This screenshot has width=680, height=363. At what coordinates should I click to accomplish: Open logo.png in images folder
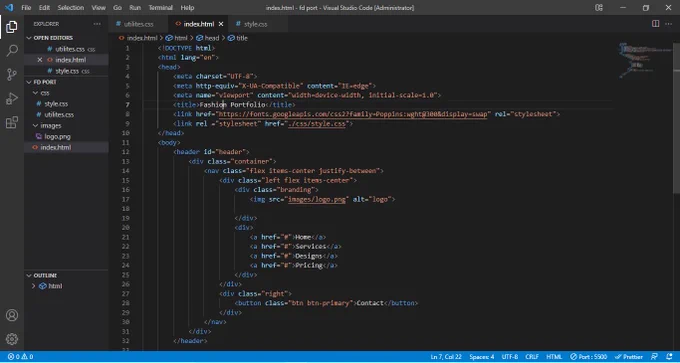[57, 136]
